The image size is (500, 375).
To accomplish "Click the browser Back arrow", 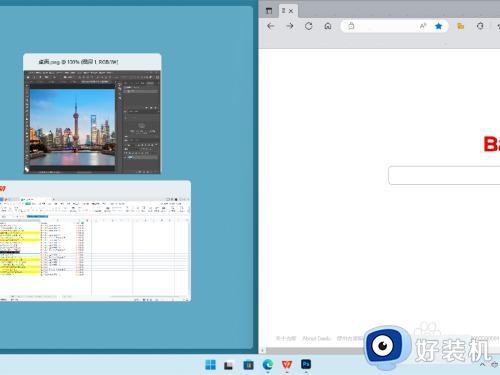I will click(271, 26).
